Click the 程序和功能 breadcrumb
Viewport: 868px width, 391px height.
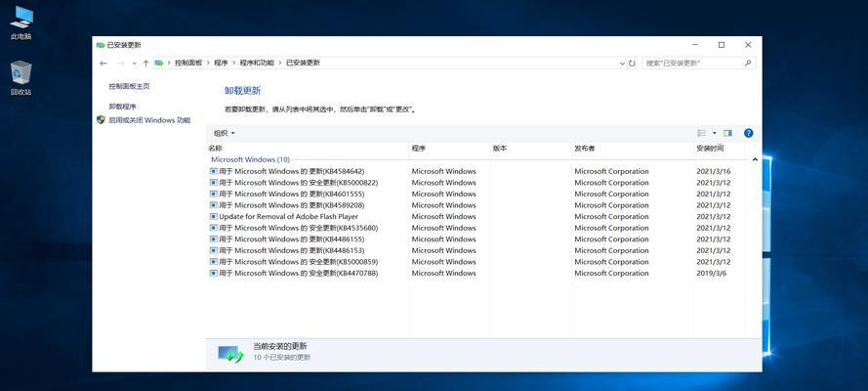[x=257, y=64]
